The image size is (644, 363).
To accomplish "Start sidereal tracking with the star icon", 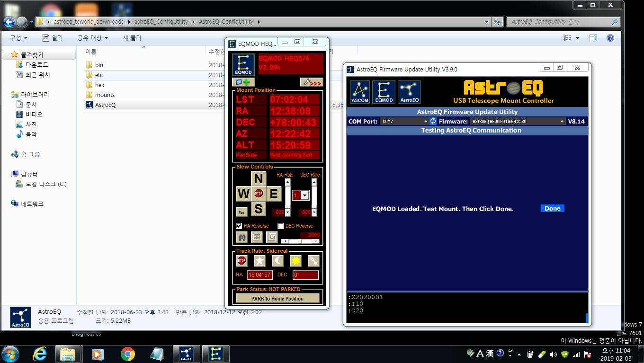I will coord(259,261).
